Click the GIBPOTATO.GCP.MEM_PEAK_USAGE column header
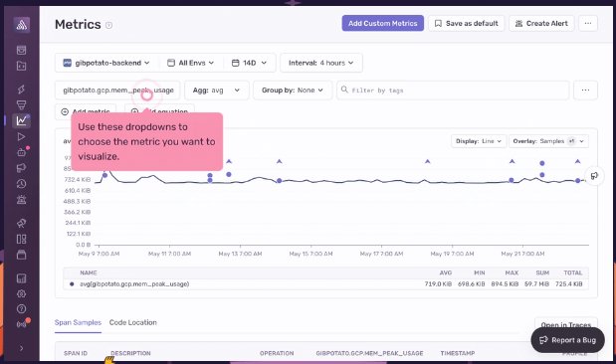This screenshot has height=364, width=616. 369,353
